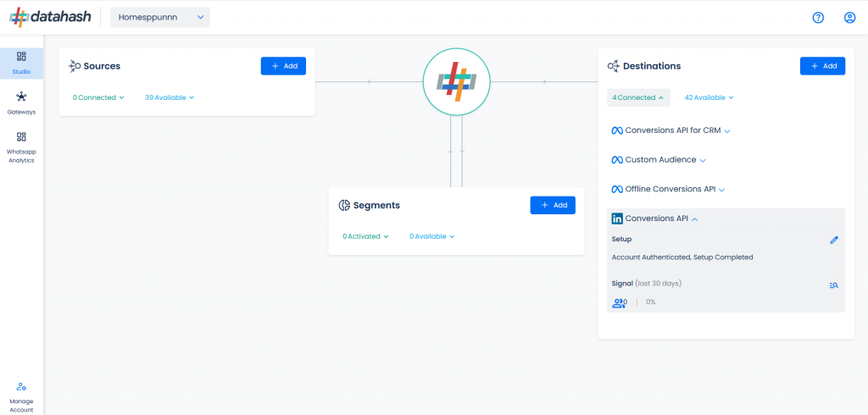Click Meta logo beside Offline Conversions API
868x415 pixels.
617,189
